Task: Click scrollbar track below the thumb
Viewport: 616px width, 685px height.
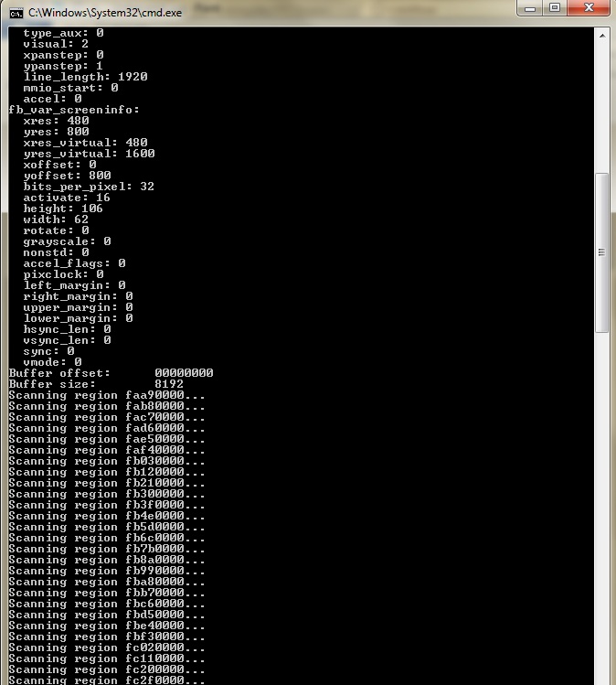Action: [602, 508]
